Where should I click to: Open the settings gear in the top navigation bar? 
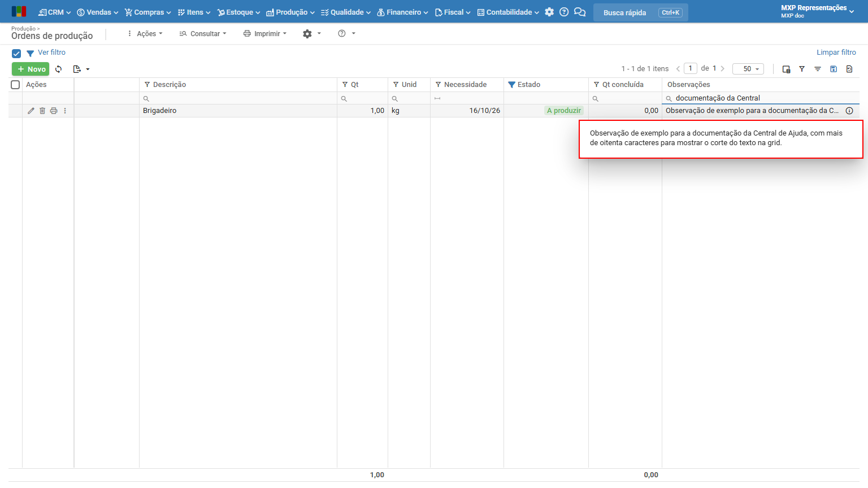pos(549,12)
